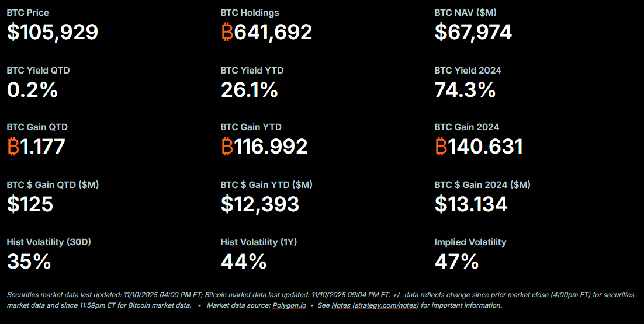Click the 26.1% BTC Yield YTD value
The height and width of the screenshot is (324, 644).
[x=249, y=89]
